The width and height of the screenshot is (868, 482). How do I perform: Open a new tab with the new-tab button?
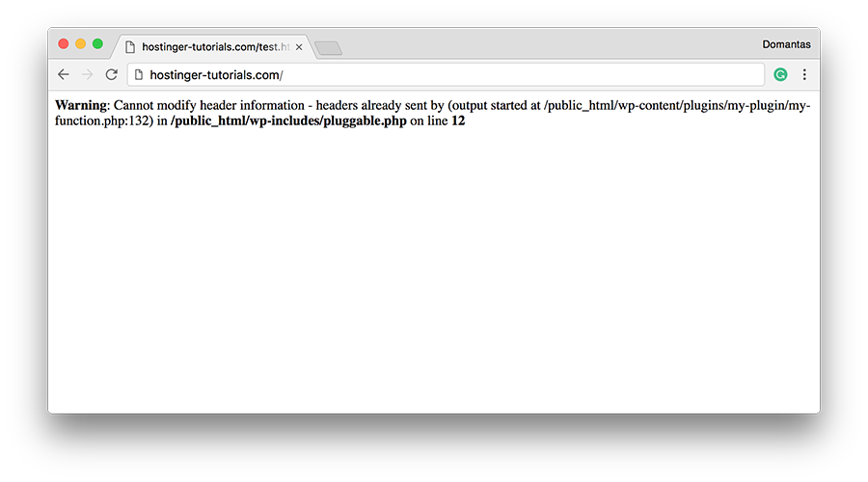pos(328,48)
